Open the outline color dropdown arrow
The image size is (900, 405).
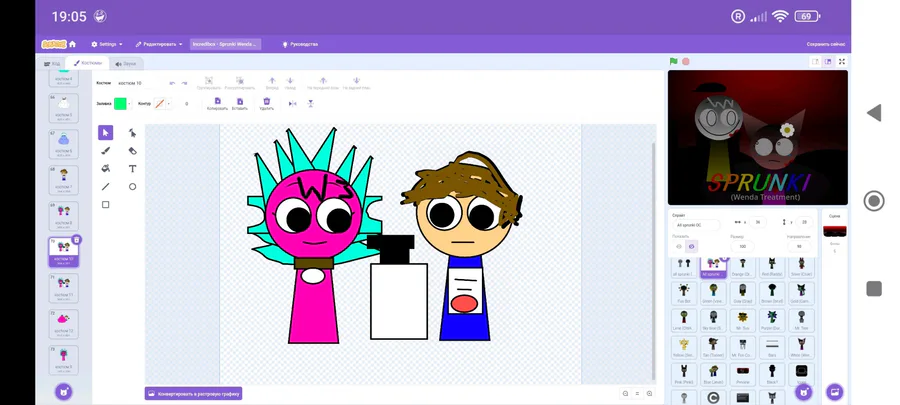click(x=169, y=104)
